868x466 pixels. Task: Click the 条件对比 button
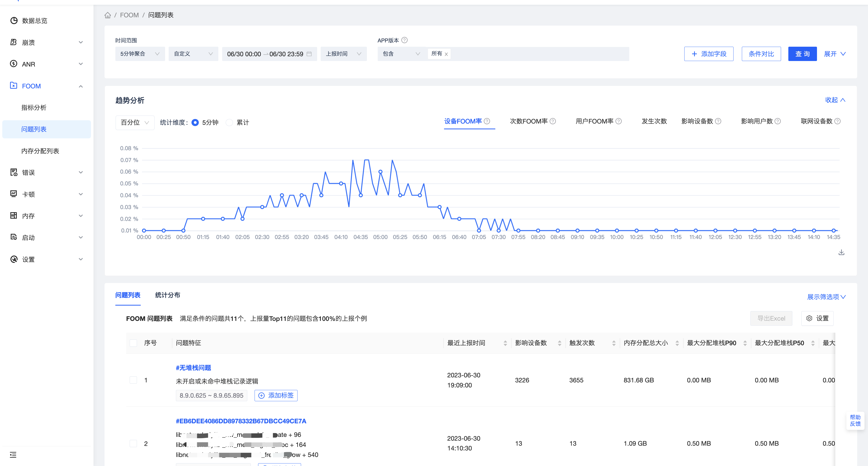coord(761,54)
